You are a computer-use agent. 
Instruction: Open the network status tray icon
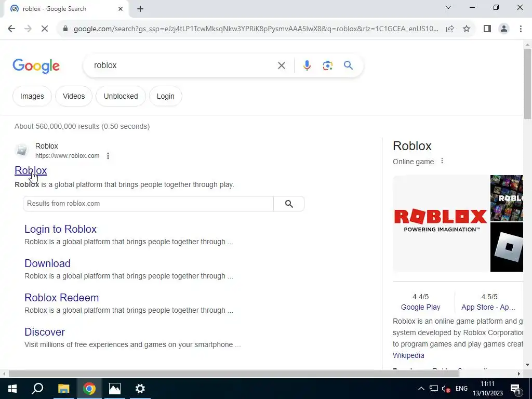[x=434, y=389]
